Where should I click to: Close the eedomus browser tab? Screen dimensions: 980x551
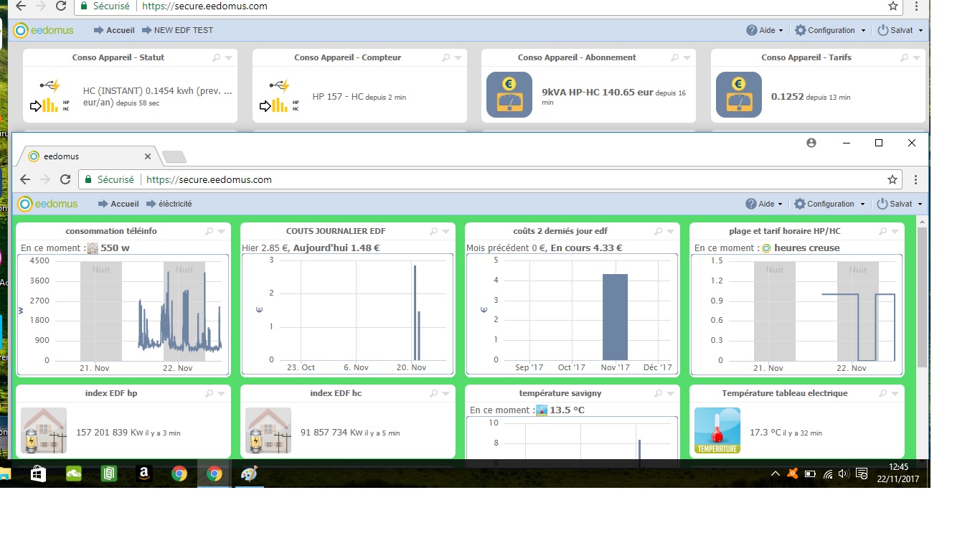(x=148, y=156)
